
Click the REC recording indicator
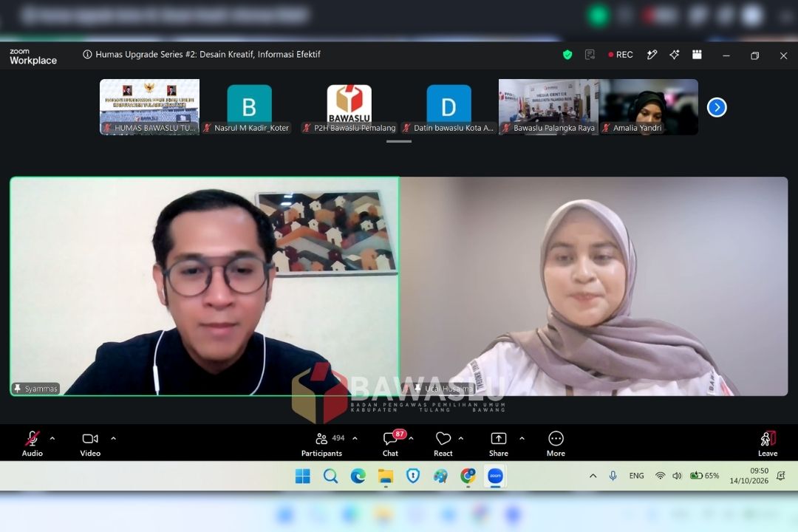(621, 55)
